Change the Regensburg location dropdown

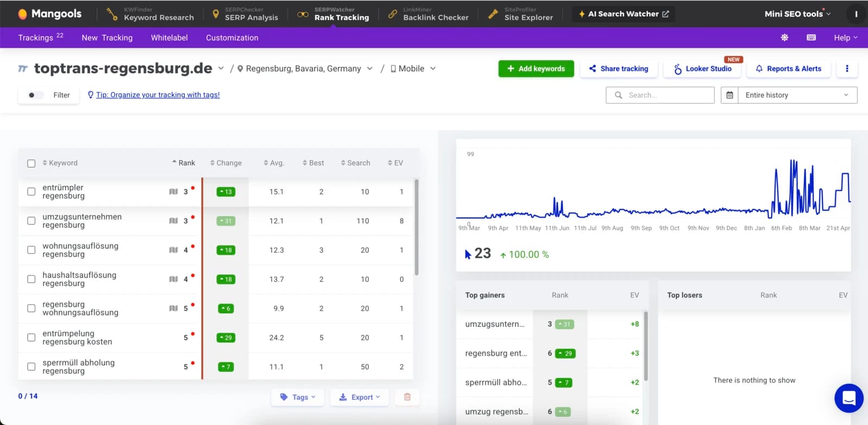coord(305,69)
